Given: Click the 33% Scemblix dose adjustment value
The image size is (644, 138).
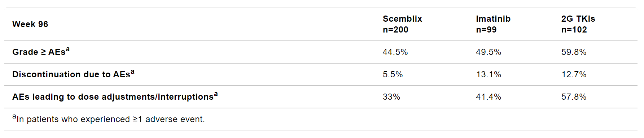Looking at the screenshot, I should pos(391,97).
